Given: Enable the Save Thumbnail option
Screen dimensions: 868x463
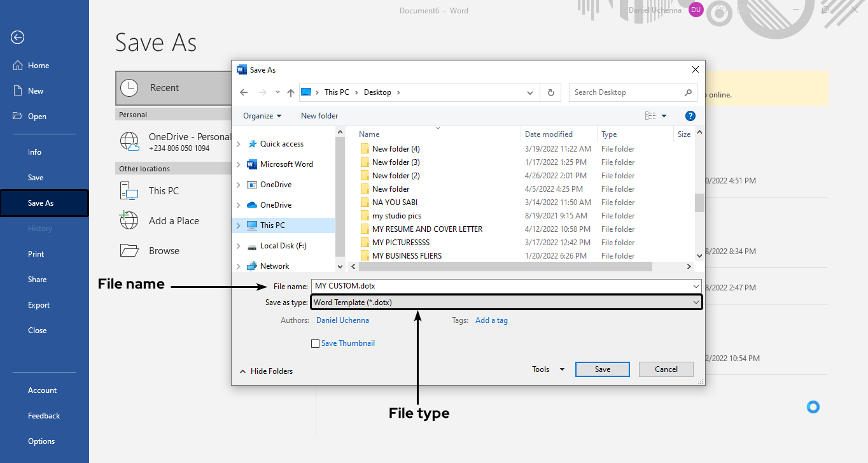Looking at the screenshot, I should tap(315, 343).
